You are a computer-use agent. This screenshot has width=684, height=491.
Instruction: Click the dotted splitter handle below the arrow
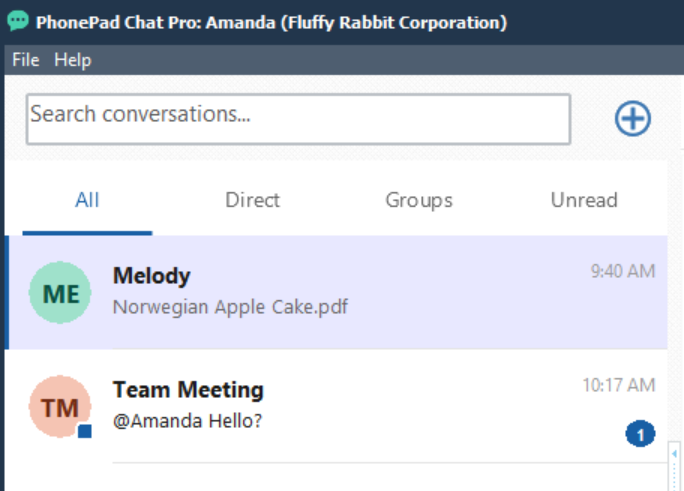(674, 476)
